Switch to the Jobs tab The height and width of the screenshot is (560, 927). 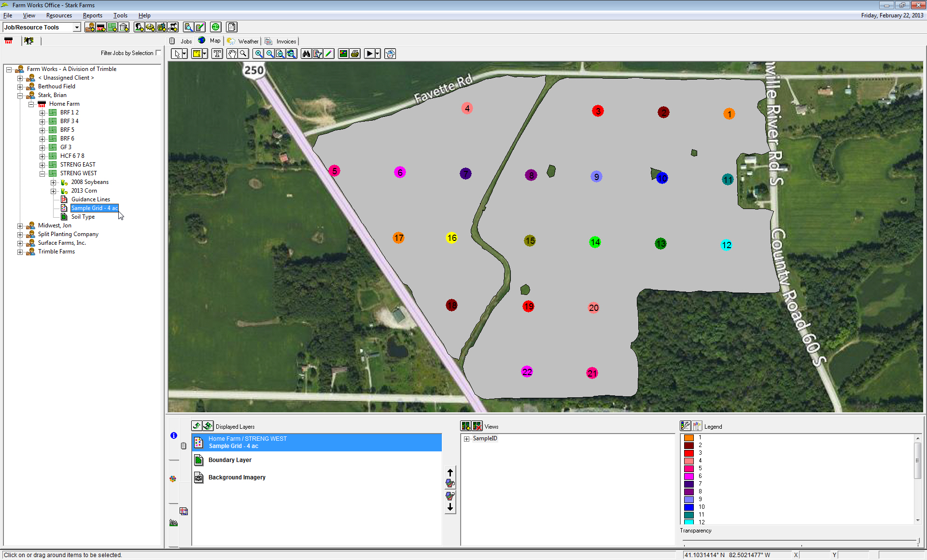point(182,41)
